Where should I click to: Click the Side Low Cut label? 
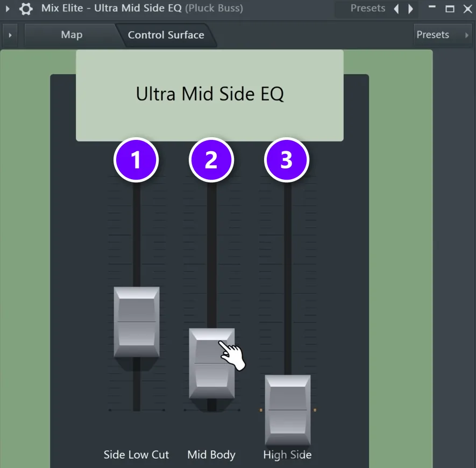(136, 455)
